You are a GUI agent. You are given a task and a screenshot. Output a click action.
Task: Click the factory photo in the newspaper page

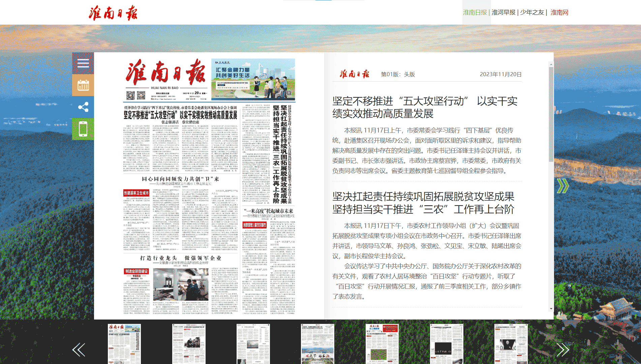(181, 284)
